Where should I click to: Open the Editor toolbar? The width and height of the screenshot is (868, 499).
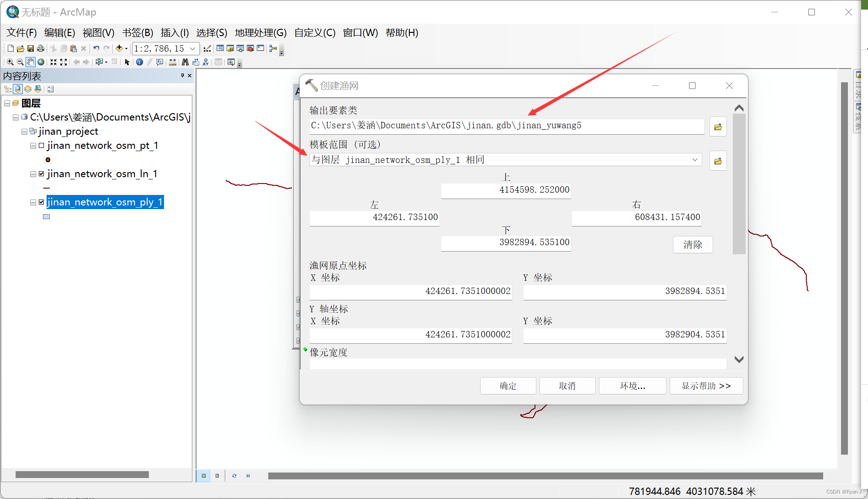[x=207, y=48]
